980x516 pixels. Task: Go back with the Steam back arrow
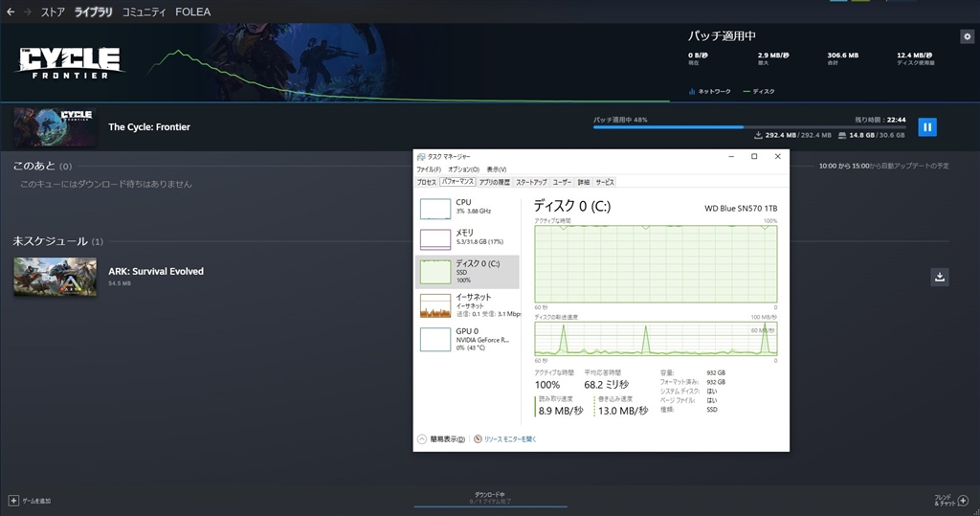[x=11, y=11]
